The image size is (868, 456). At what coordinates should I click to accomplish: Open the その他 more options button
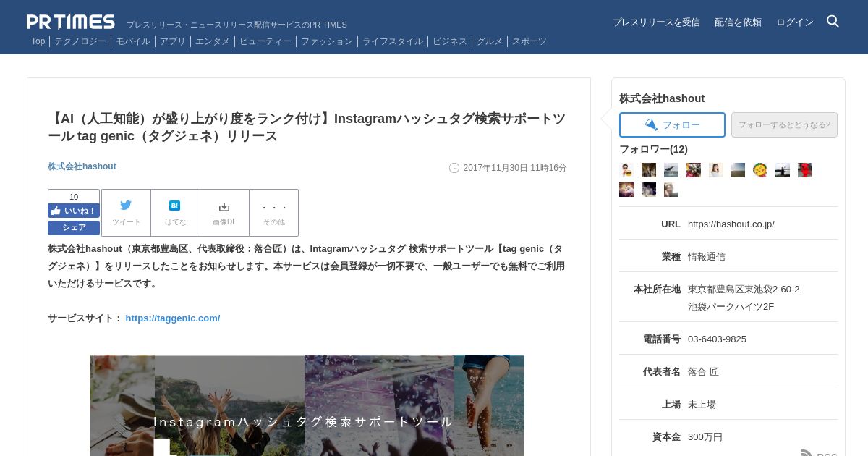click(274, 213)
